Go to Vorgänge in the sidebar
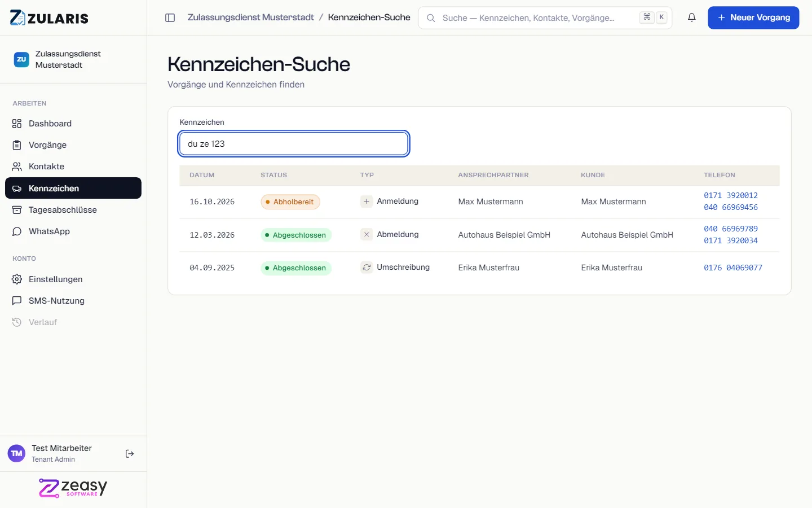Screen dimensions: 812x508 click(x=73, y=145)
